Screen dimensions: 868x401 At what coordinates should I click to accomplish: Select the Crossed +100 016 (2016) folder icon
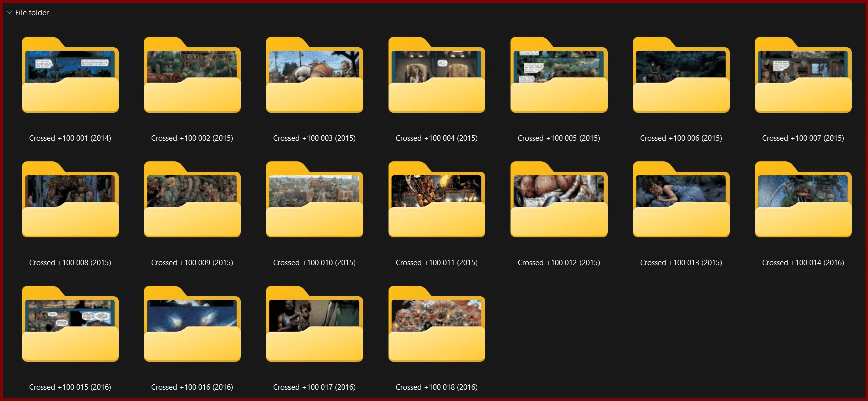192,324
